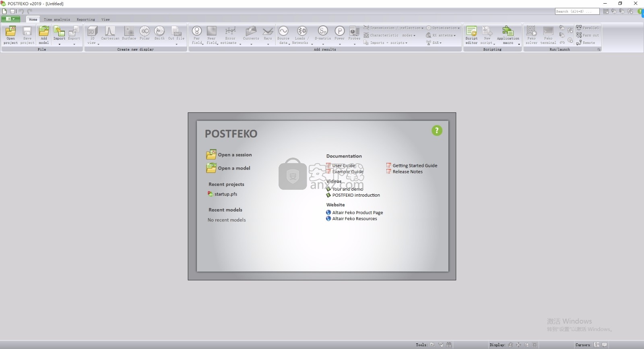The image size is (644, 349).
Task: Add S-matrix results
Action: [x=323, y=35]
